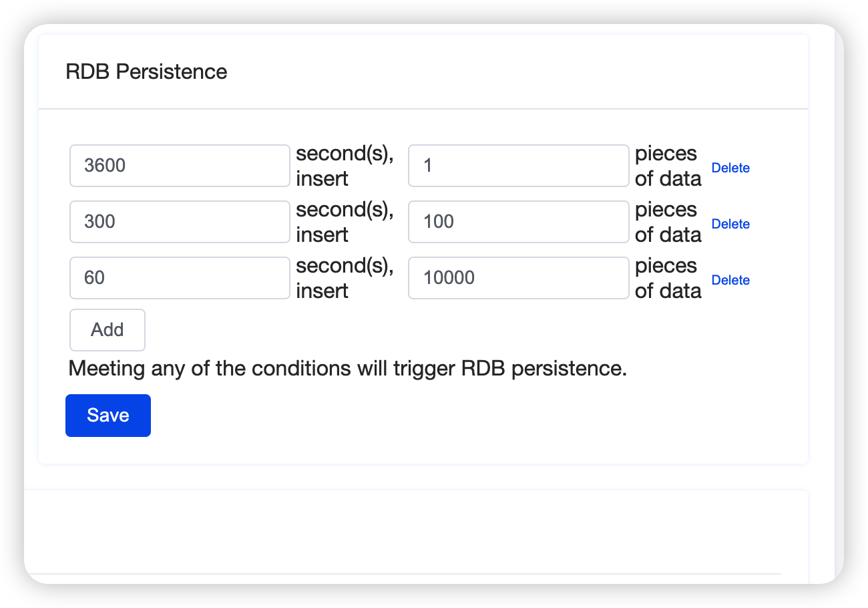Delete the 300 second persistence rule

point(730,224)
